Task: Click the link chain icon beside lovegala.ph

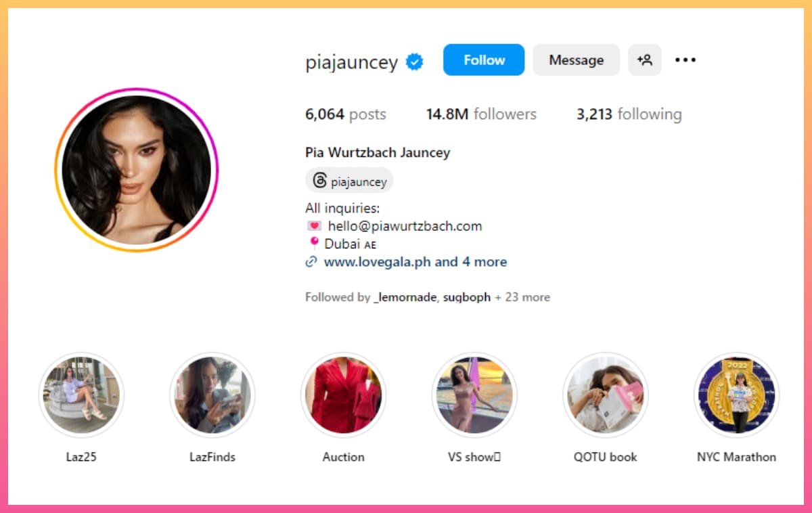Action: coord(311,262)
